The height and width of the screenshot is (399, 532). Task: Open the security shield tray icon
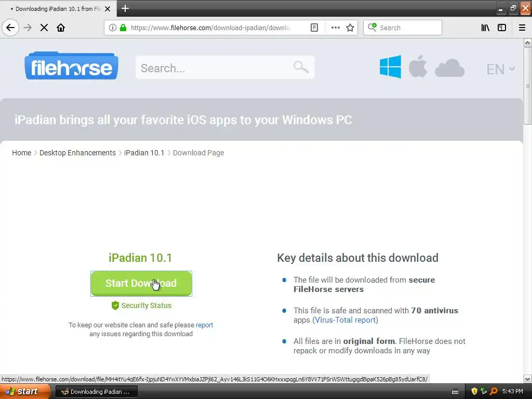[x=474, y=392]
